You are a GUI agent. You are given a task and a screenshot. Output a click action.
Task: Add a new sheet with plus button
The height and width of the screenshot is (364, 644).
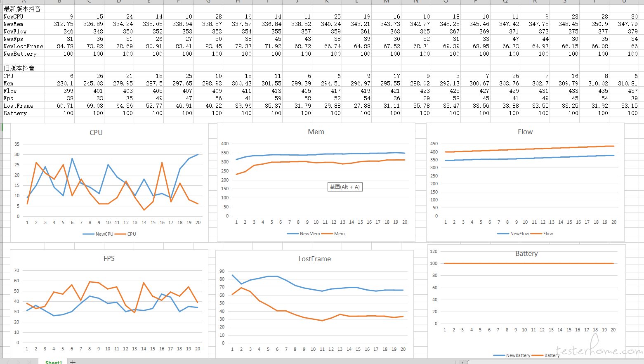coord(73,362)
